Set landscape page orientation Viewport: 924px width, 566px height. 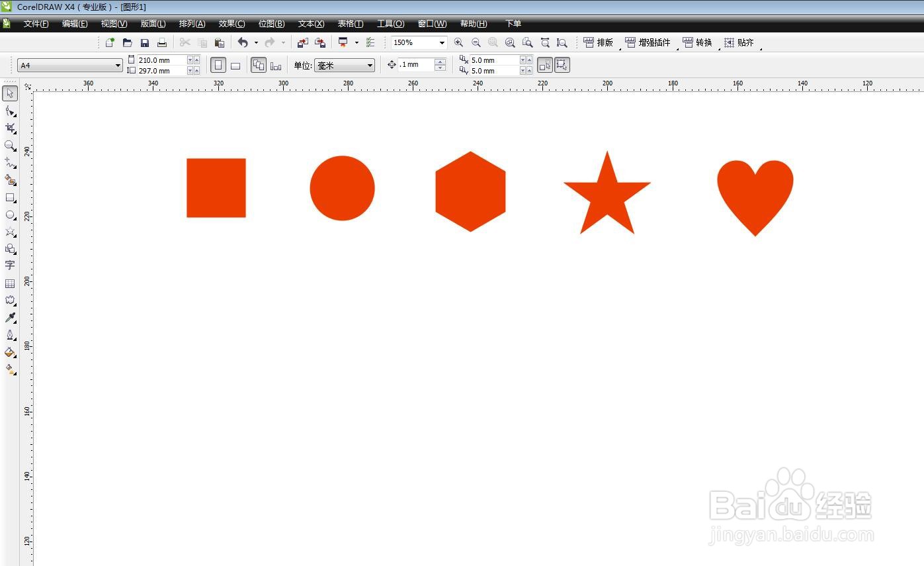click(235, 65)
